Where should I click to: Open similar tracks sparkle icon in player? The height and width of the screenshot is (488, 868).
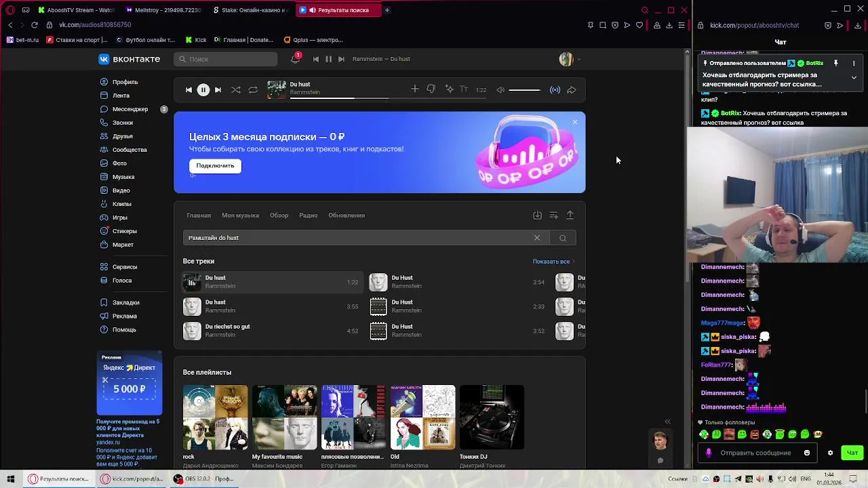(x=448, y=89)
